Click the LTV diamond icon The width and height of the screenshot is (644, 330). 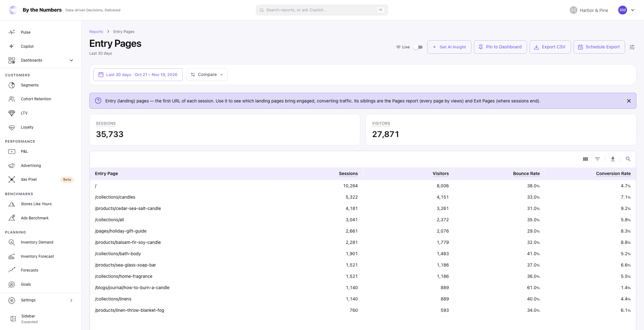pos(12,113)
